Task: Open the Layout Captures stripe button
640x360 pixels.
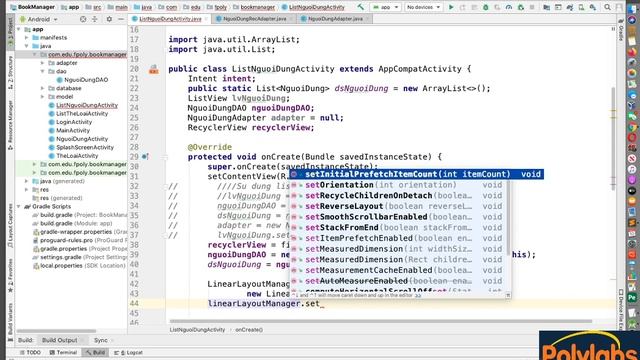Action: (x=10, y=226)
